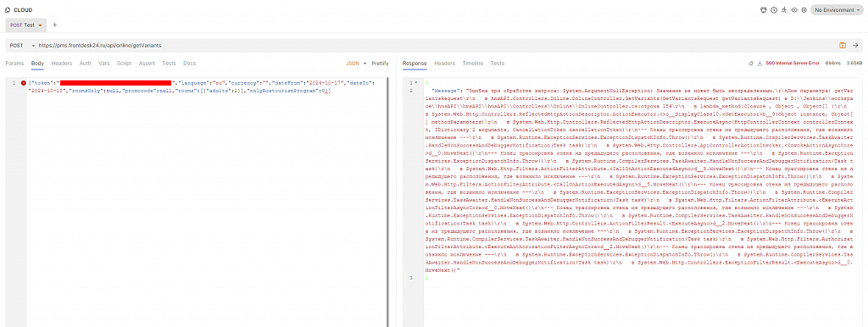Open the response Headers tab
The height and width of the screenshot is (327, 868).
point(444,63)
